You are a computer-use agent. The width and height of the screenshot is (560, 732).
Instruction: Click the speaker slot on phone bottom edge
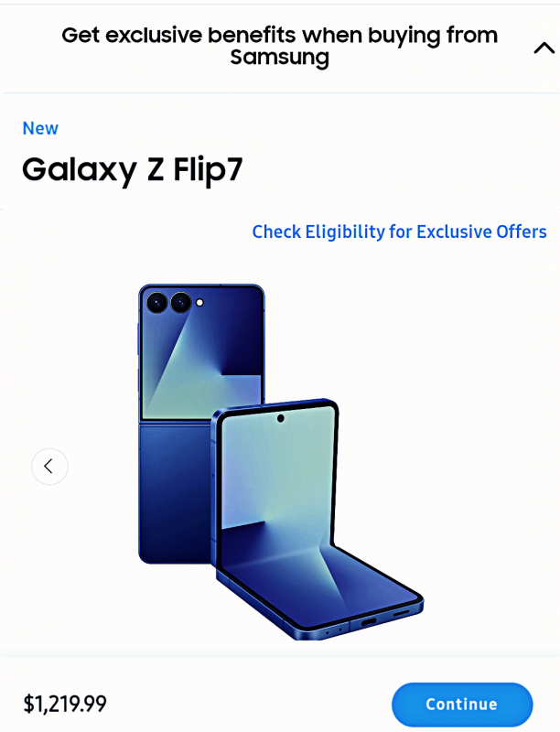[x=401, y=613]
